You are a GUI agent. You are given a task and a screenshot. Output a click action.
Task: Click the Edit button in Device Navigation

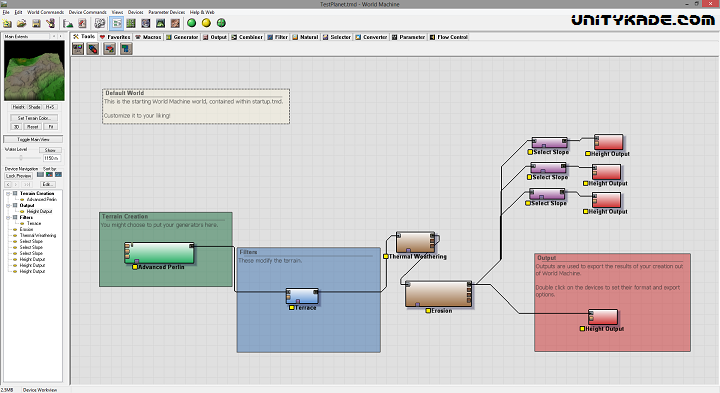tap(47, 185)
